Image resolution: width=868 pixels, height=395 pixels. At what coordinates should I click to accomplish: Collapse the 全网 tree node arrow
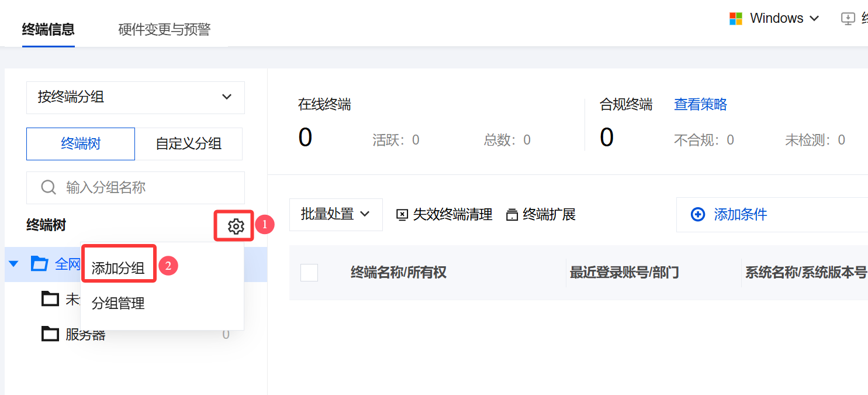[x=14, y=264]
